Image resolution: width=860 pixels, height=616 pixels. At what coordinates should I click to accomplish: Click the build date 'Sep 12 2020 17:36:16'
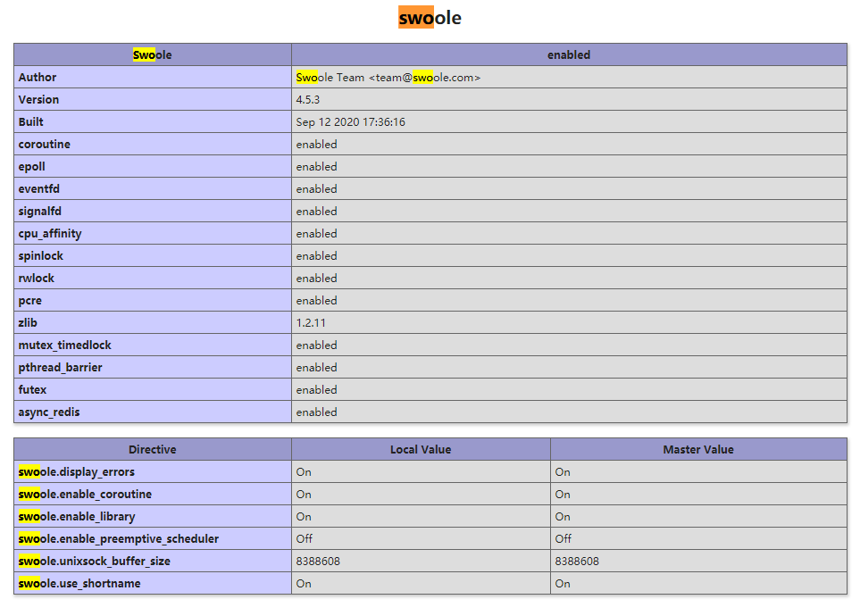point(350,121)
